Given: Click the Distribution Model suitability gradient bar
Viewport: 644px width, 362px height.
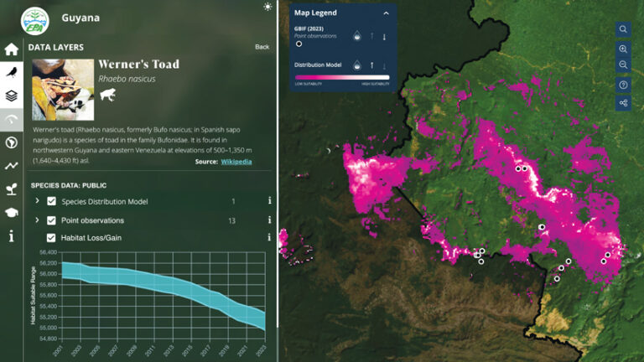Looking at the screenshot, I should 342,77.
